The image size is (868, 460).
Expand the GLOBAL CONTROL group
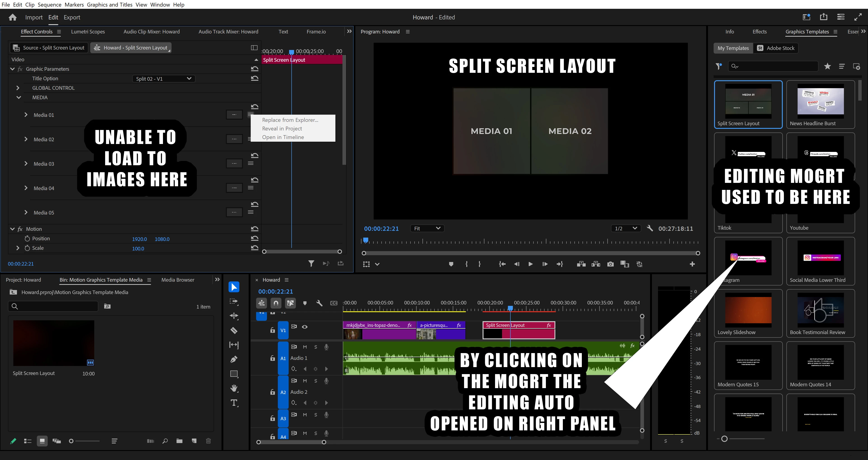pos(18,88)
